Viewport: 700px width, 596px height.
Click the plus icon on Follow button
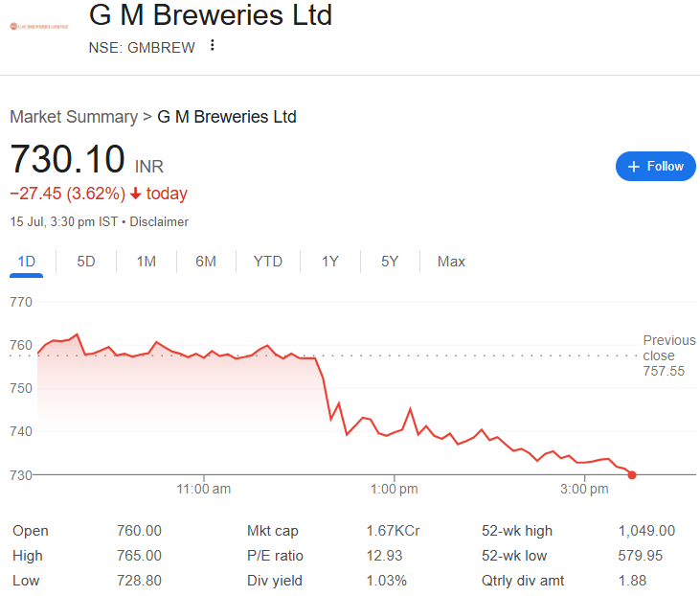[634, 167]
